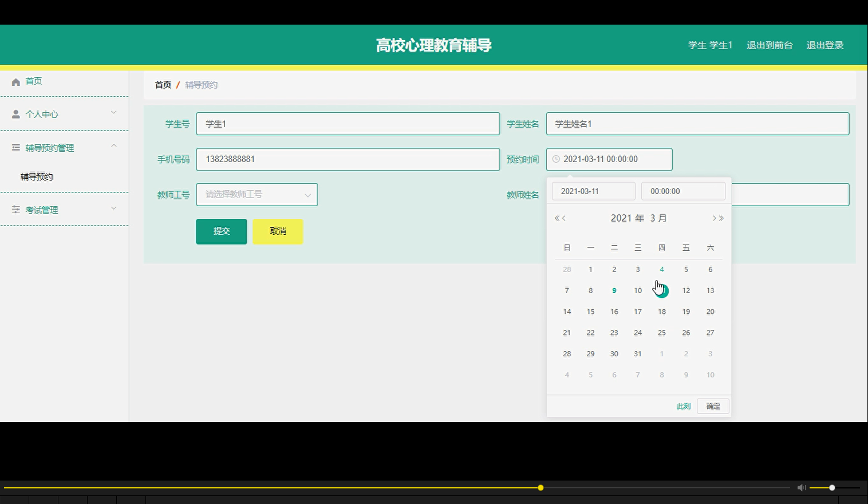Select March 30 in the calendar
The width and height of the screenshot is (868, 504).
pos(614,354)
